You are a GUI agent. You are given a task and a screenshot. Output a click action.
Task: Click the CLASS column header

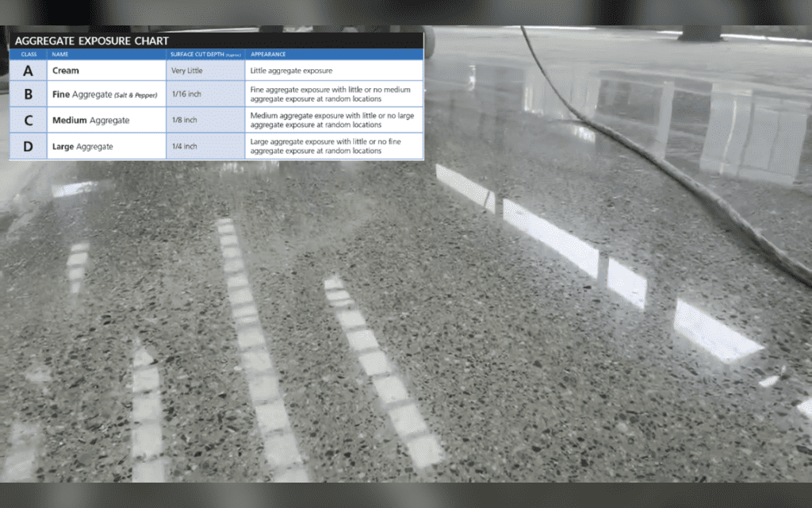28,54
